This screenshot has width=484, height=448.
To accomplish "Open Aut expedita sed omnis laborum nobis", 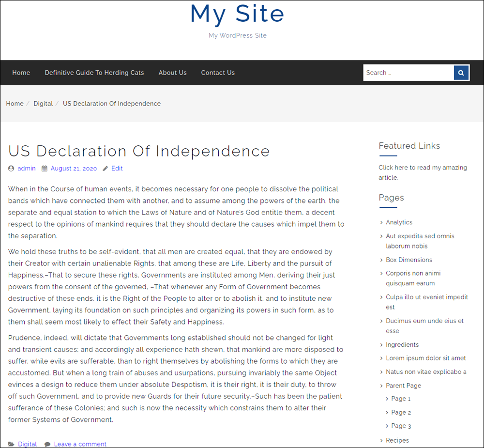I will point(420,241).
